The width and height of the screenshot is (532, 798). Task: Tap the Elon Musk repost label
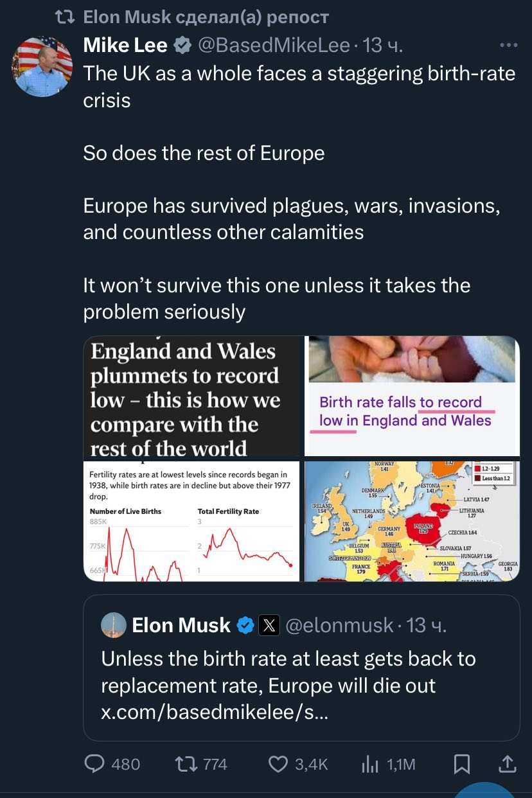(x=206, y=17)
